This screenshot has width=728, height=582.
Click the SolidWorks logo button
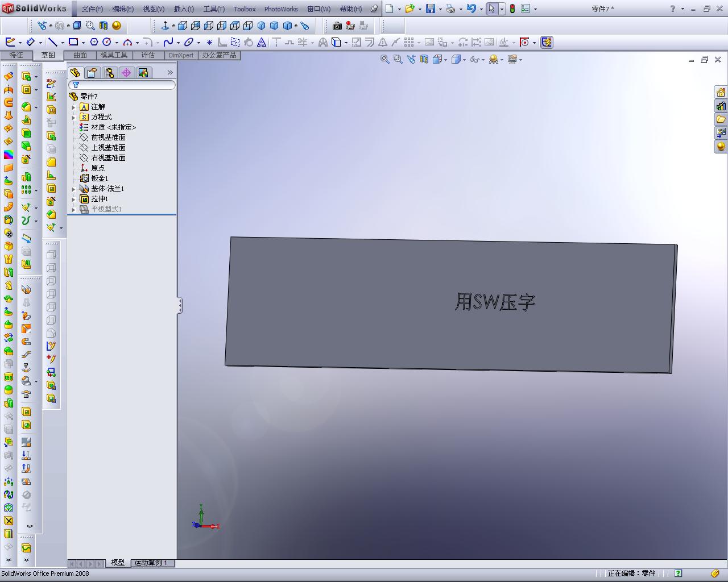pos(34,9)
